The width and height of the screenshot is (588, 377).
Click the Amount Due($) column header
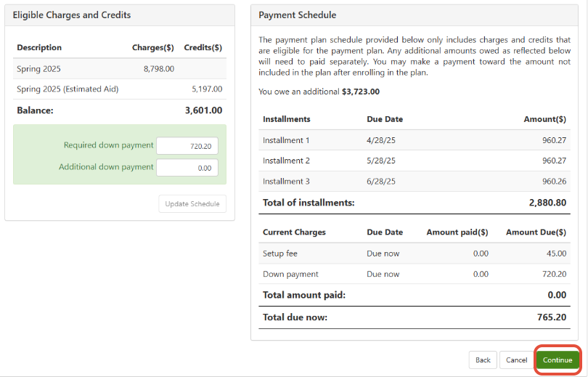pyautogui.click(x=536, y=232)
